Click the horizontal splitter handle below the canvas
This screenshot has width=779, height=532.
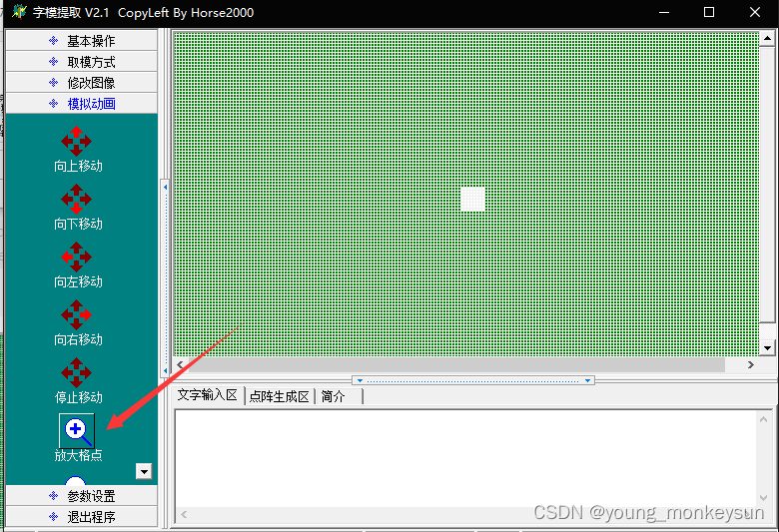click(x=473, y=380)
